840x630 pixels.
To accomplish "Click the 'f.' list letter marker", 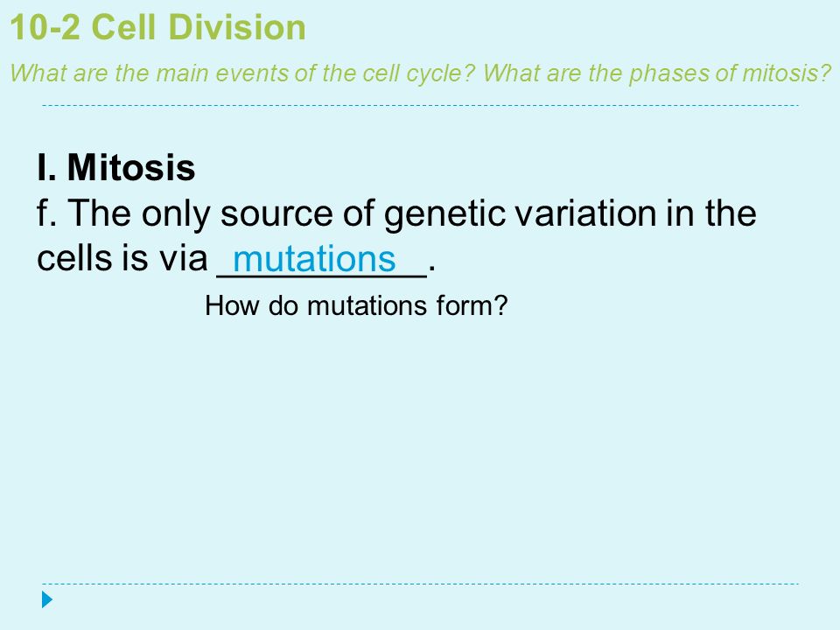I will (46, 213).
